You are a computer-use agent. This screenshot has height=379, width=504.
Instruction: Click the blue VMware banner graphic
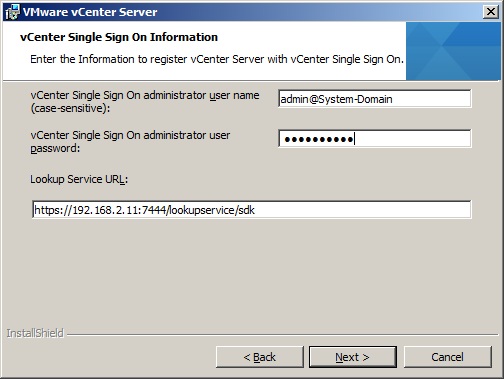click(453, 51)
